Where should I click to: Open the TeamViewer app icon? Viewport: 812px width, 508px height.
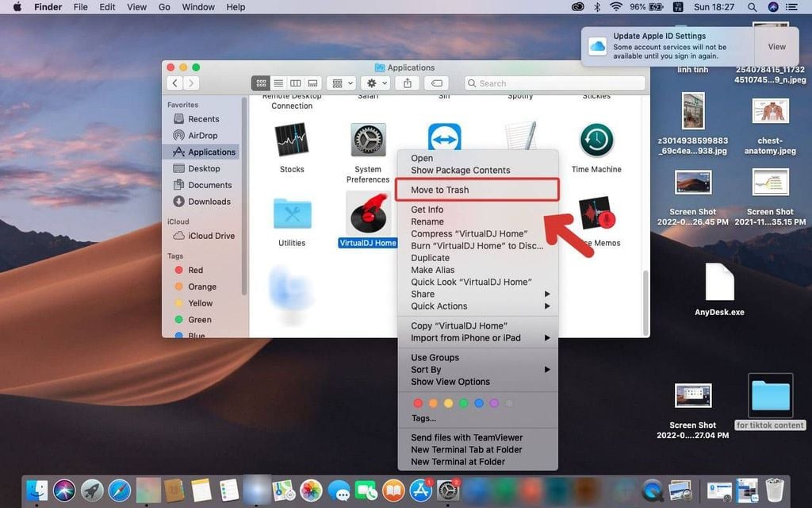[443, 136]
